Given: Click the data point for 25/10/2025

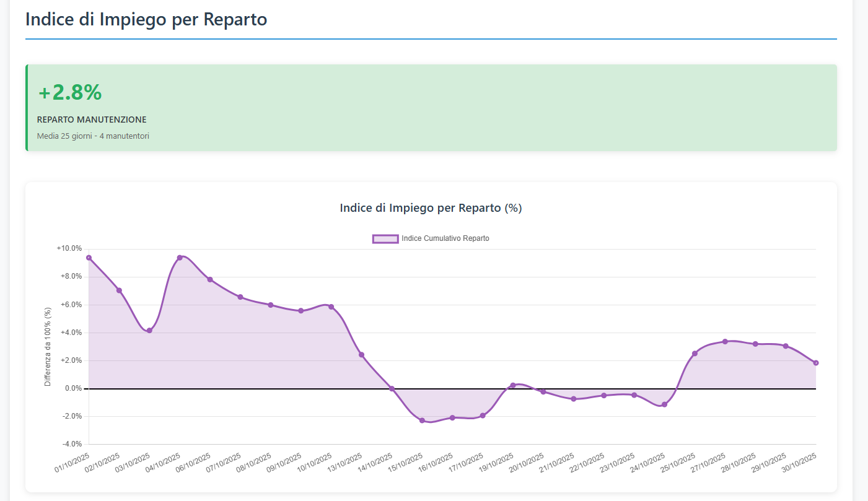Looking at the screenshot, I should (695, 354).
